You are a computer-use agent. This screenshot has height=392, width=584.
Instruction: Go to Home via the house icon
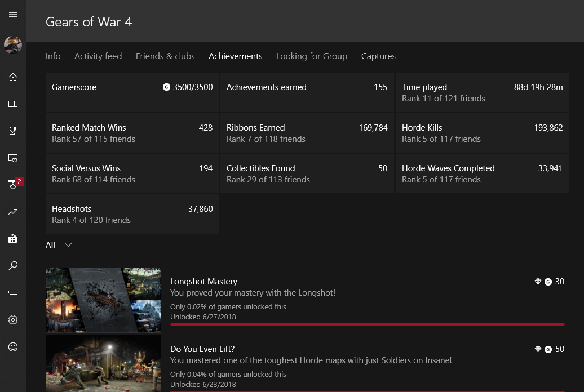(x=13, y=77)
